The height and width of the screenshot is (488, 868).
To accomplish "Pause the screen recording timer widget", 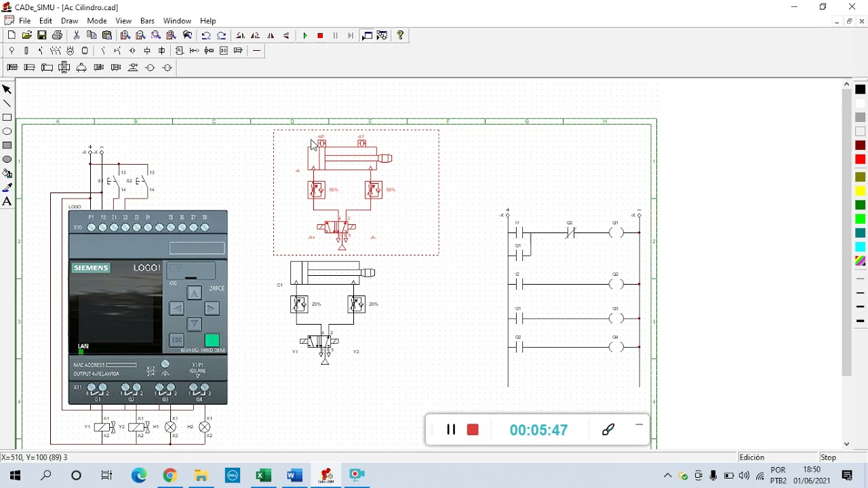I will pos(450,429).
